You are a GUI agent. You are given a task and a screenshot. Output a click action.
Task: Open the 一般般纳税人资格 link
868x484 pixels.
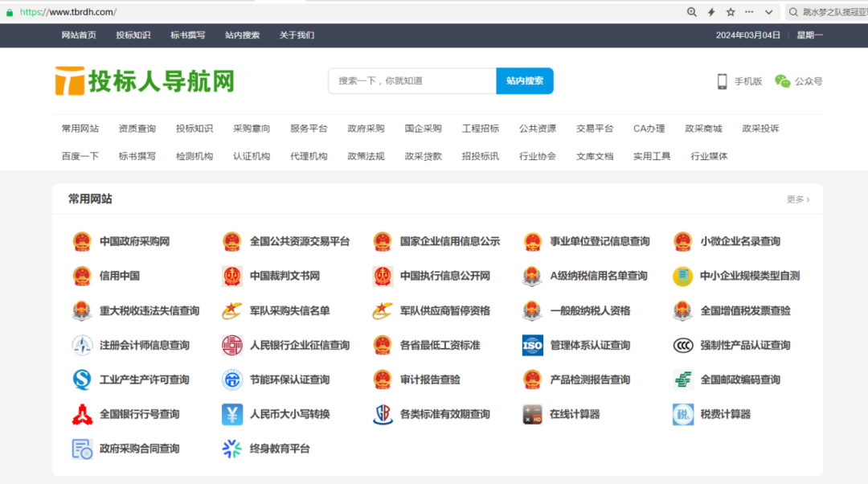(590, 310)
